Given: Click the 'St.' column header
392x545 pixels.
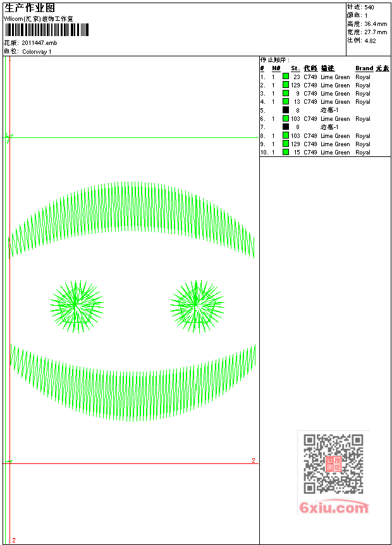Looking at the screenshot, I should tap(295, 68).
